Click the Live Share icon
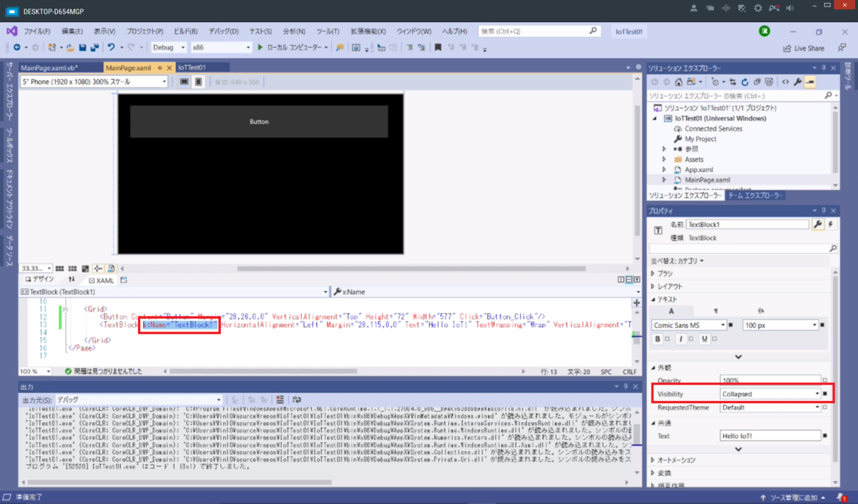This screenshot has width=858, height=504. pos(787,48)
